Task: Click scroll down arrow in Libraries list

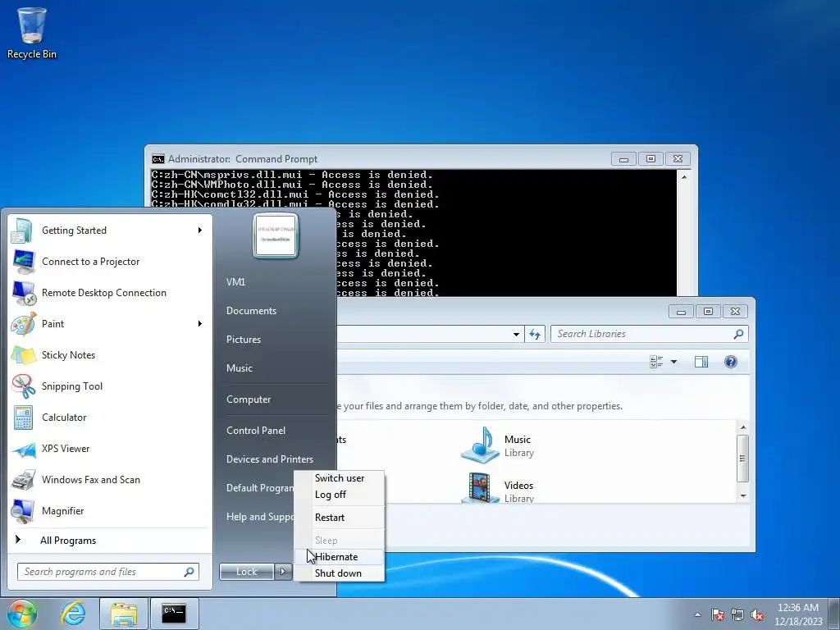Action: tap(743, 496)
